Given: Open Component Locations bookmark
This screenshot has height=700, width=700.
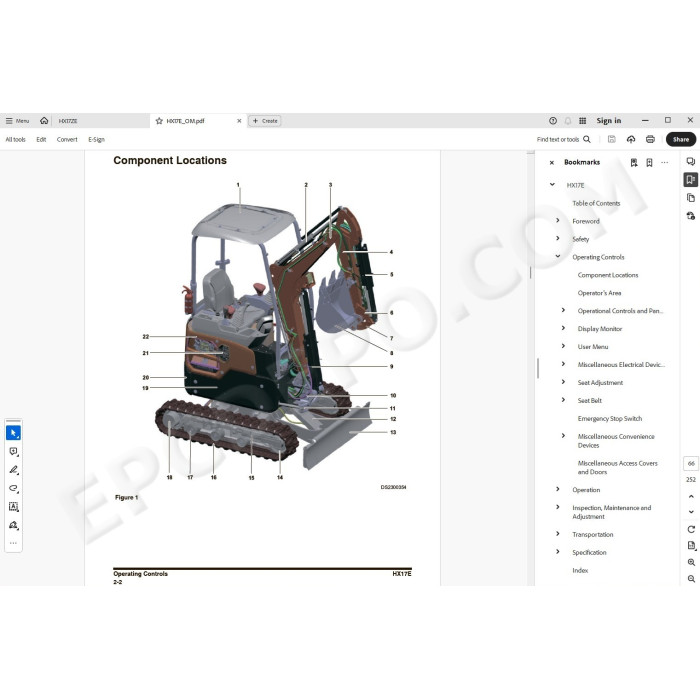Looking at the screenshot, I should [x=608, y=275].
